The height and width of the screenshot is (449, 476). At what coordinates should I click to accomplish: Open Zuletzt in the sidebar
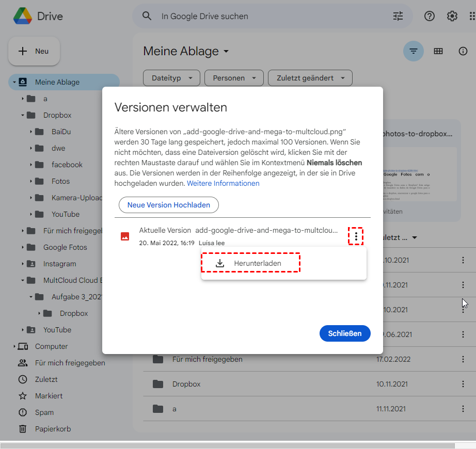point(46,379)
